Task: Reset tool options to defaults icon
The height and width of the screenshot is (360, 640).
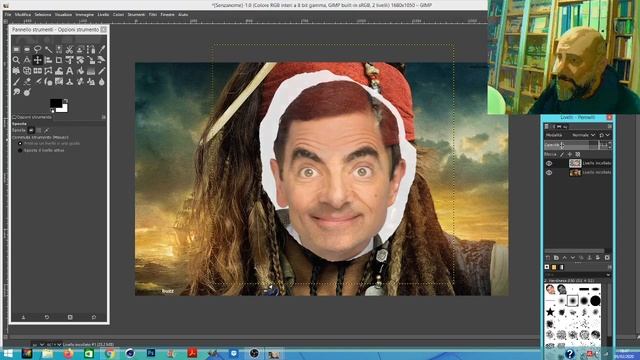Action: point(93,317)
